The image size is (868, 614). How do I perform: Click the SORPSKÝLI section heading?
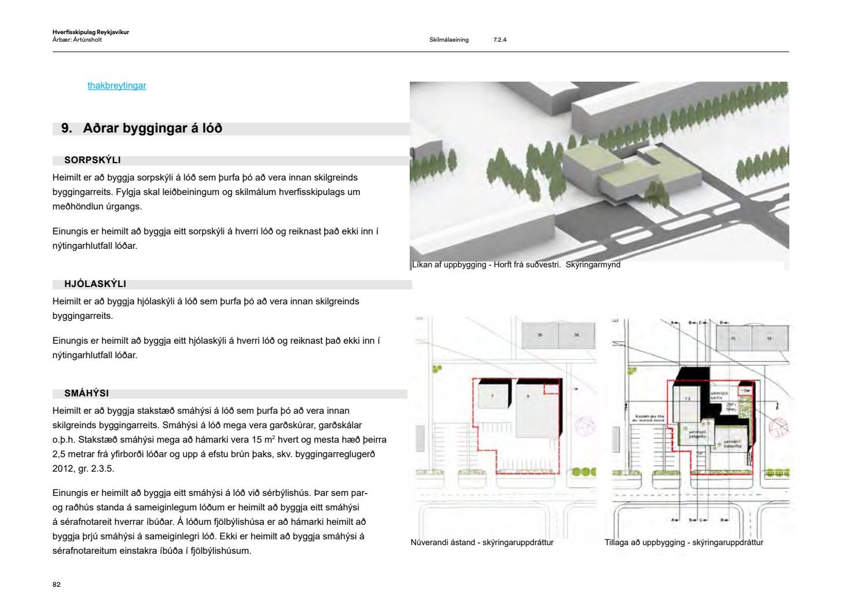point(93,160)
